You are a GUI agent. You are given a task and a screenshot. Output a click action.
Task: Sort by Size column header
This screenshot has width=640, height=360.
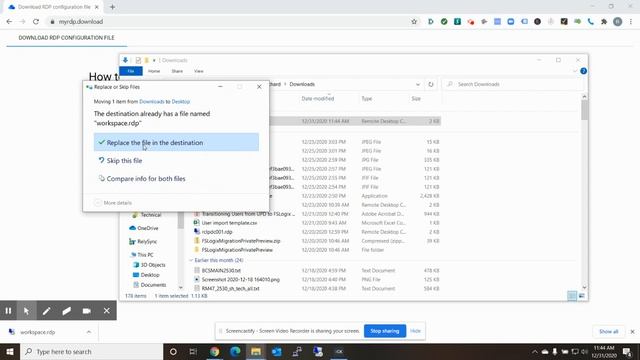click(416, 99)
